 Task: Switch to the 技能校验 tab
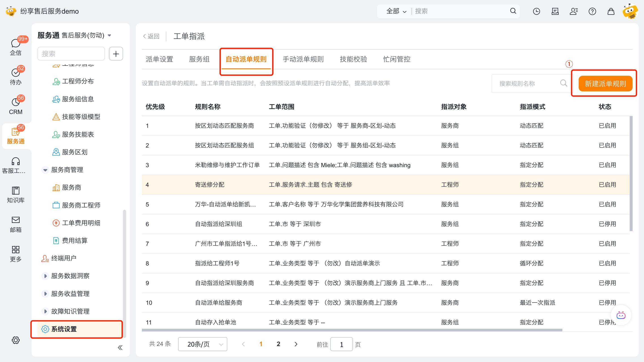(353, 59)
